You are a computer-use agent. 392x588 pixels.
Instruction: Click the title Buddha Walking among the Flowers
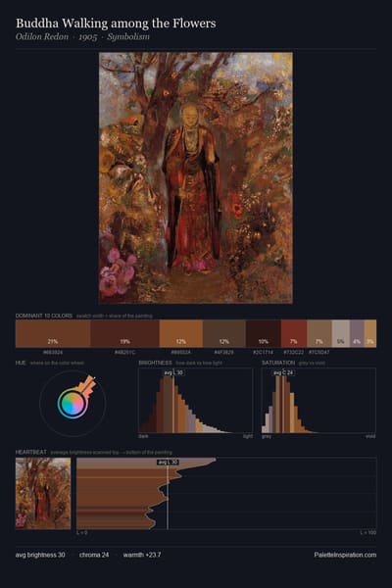[x=116, y=24]
